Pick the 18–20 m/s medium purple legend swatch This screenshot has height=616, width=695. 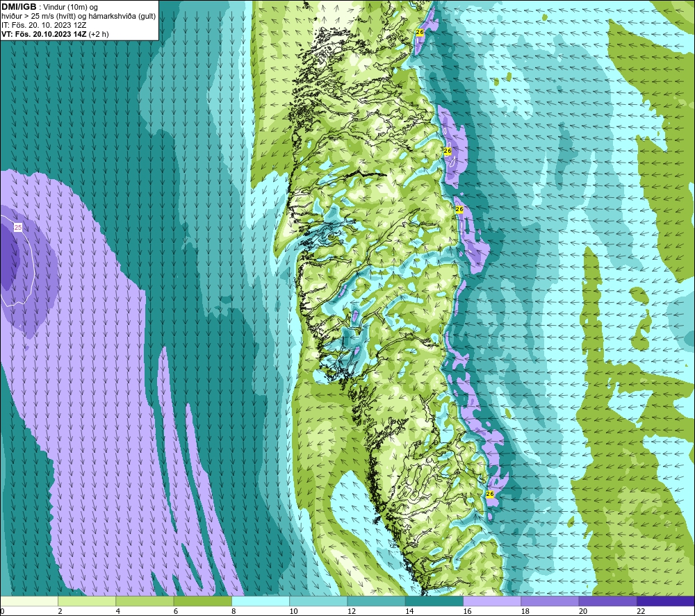tap(550, 601)
